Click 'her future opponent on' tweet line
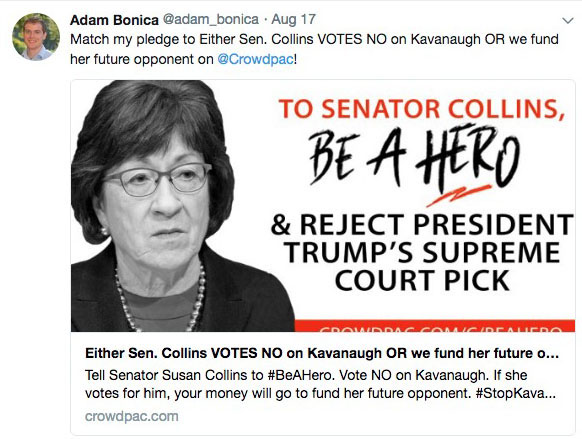 coord(142,59)
